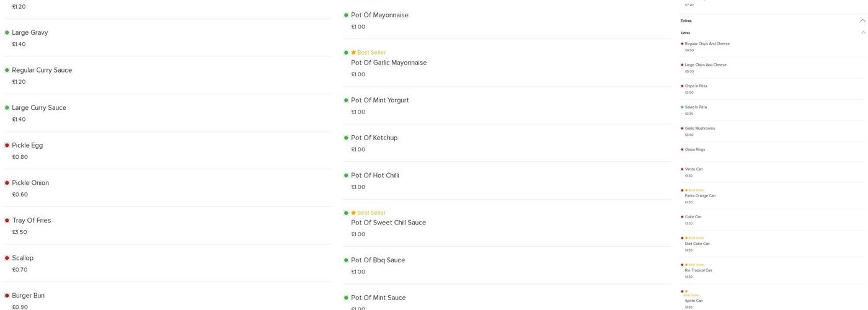Click the Best Seller star above Pot Of Garlic Mayonnaise
The image size is (868, 310).
click(353, 53)
